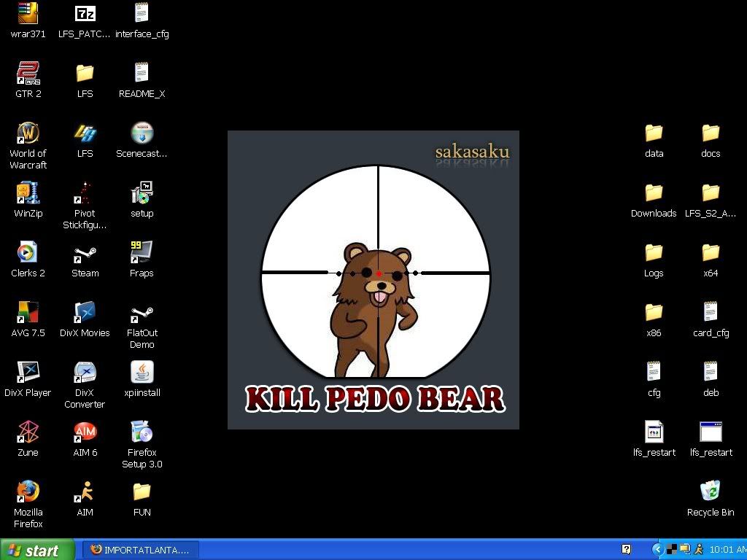This screenshot has width=747, height=560.
Task: Open the FUN folder on the desktop
Action: pyautogui.click(x=142, y=492)
